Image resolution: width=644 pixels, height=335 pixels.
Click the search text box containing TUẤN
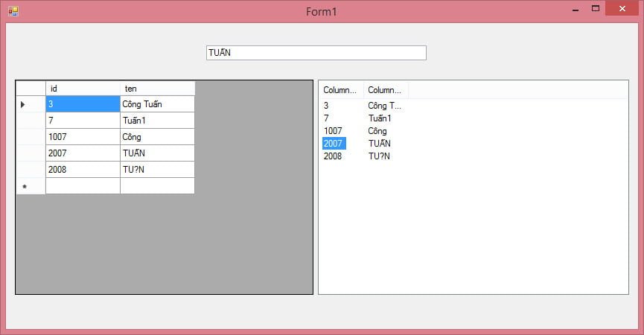coord(316,53)
